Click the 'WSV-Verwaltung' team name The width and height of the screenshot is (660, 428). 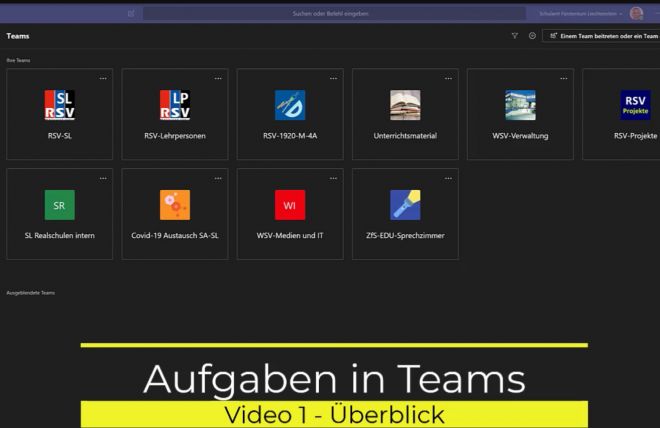click(520, 136)
